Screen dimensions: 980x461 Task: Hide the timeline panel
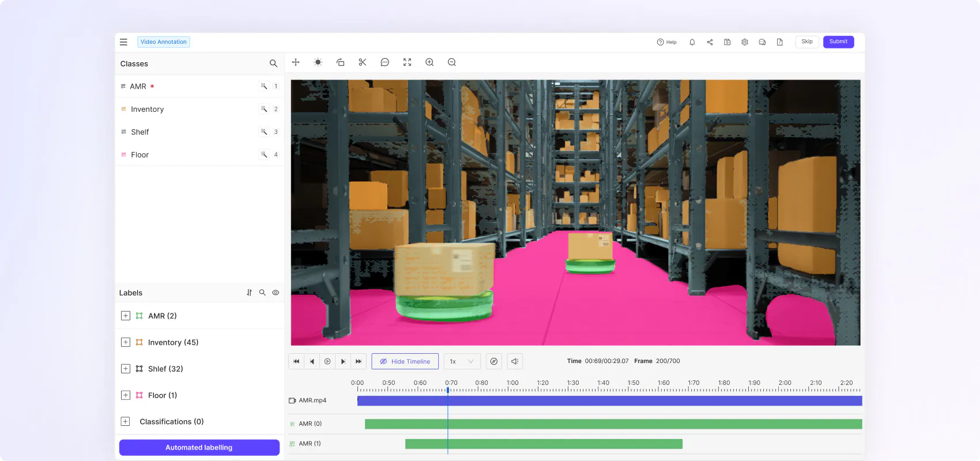405,361
